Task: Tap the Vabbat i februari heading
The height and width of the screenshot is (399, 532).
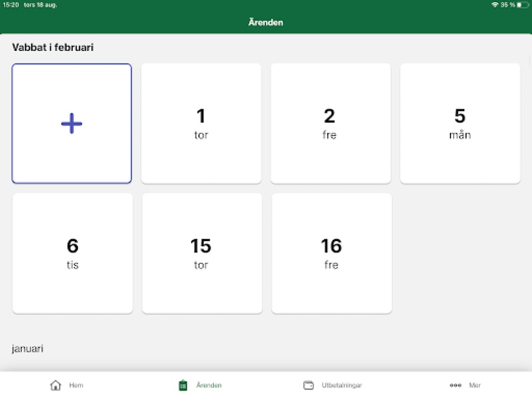Action: [x=53, y=47]
